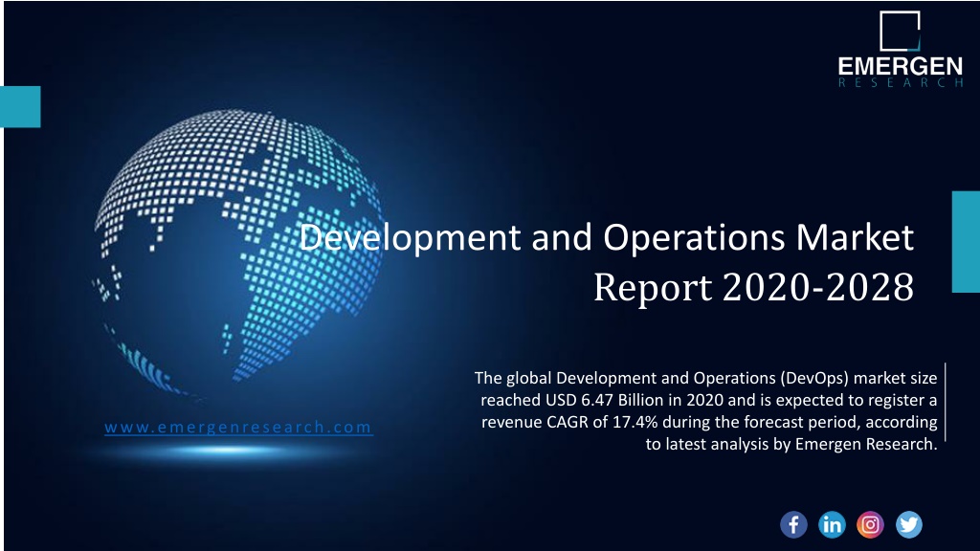Open the LinkedIn social icon
The image size is (980, 551).
coord(832,525)
